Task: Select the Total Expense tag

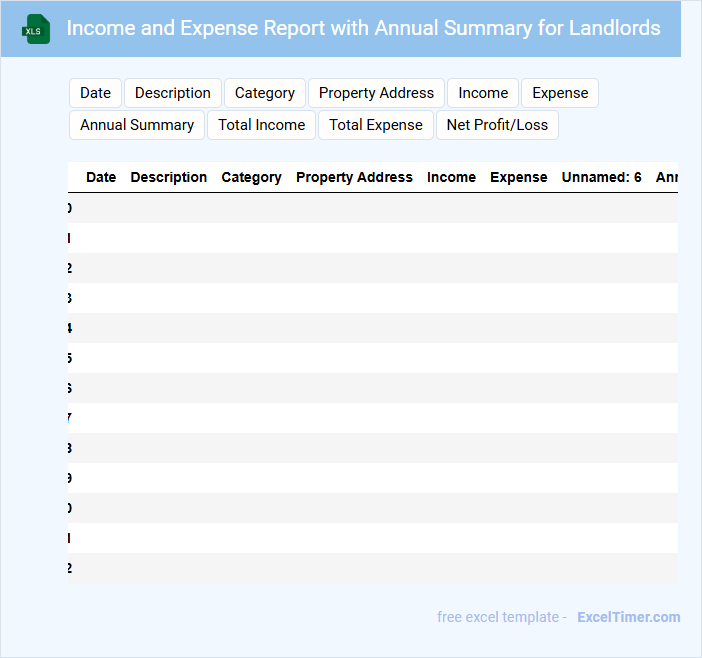Action: pos(376,125)
